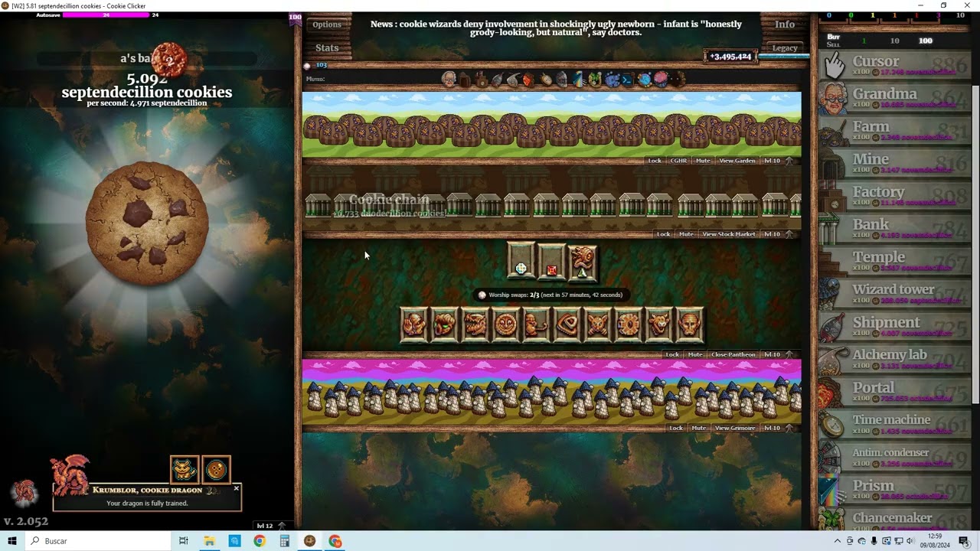The height and width of the screenshot is (551, 980).
Task: Click Krumblor the red dragon
Action: tap(70, 474)
